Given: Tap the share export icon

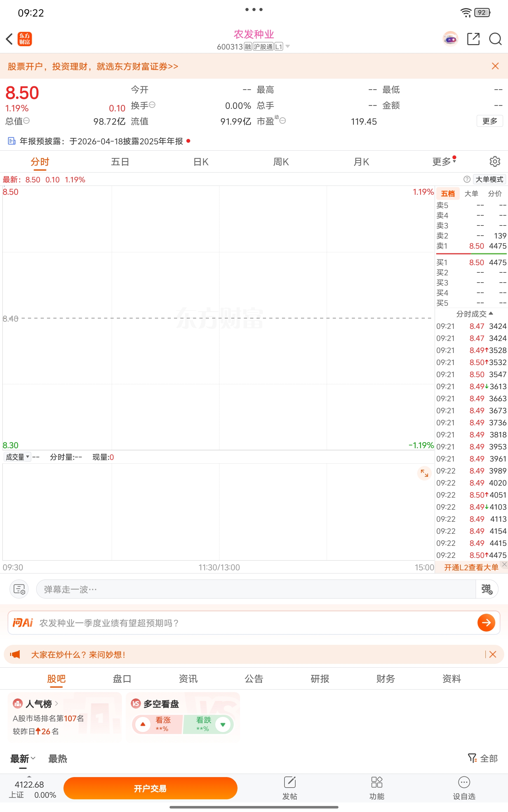Looking at the screenshot, I should coord(473,39).
